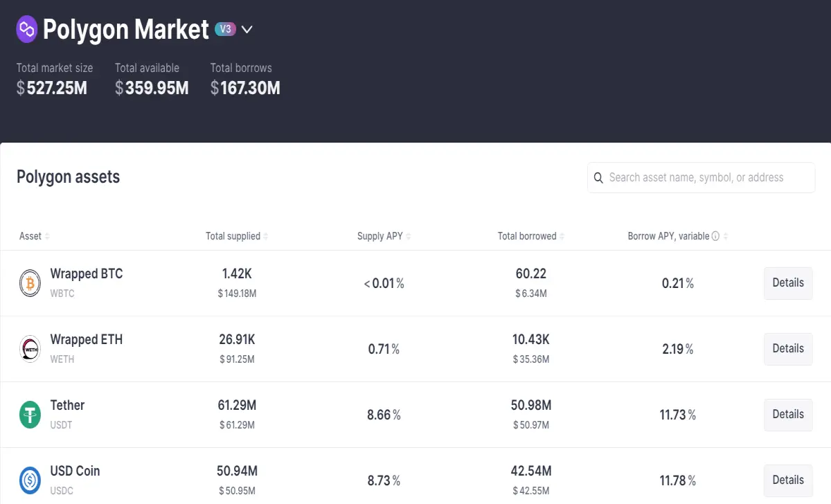
Task: Click the WETH total borrowed 10.43K value
Action: click(531, 340)
